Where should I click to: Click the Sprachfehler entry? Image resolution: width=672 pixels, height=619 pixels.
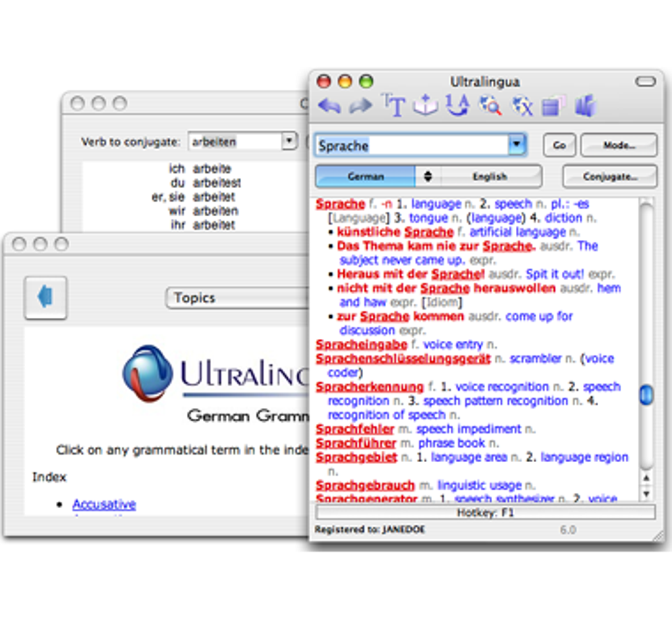(355, 429)
